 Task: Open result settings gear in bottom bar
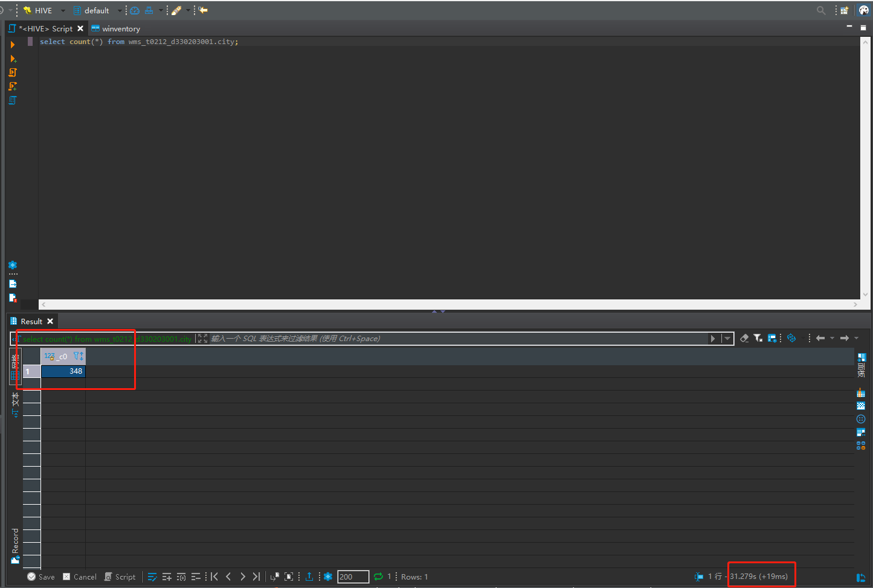click(328, 577)
